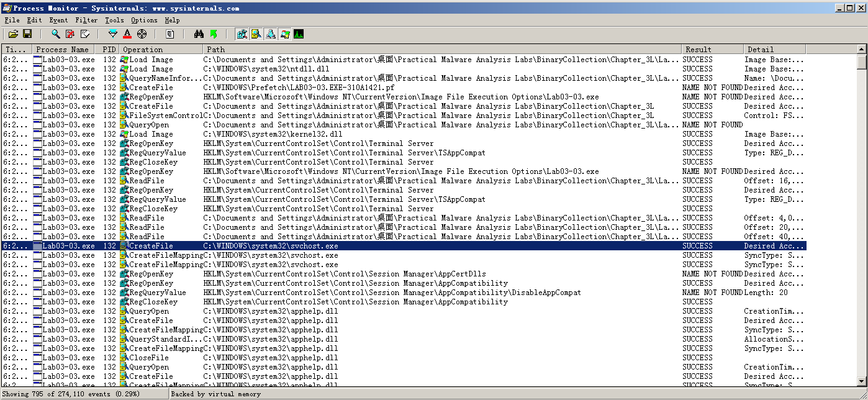Viewport: 868px width, 400px height.
Task: Click the green Jump To Object arrow
Action: (x=214, y=34)
